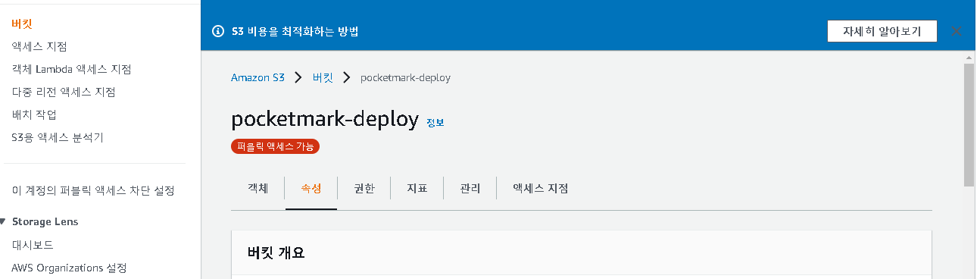This screenshot has height=279, width=980.
Task: Switch to the 권한 tab
Action: (x=364, y=189)
